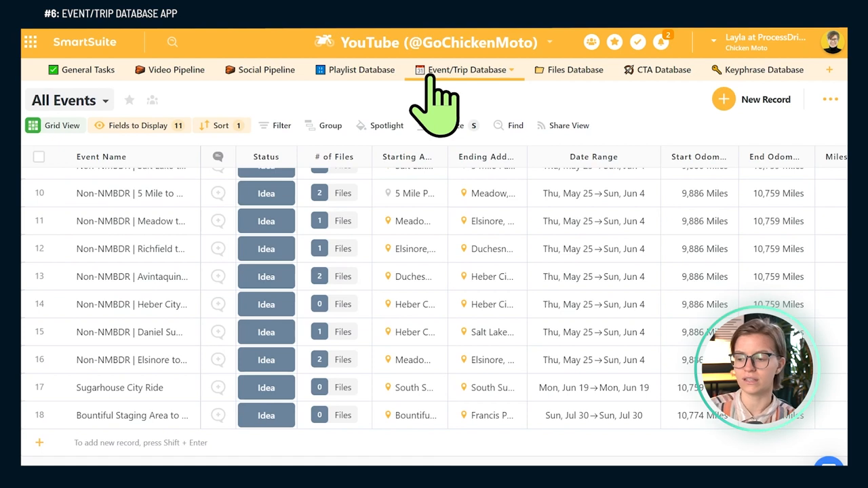Open comments for Sugarhouse City Ride
This screenshot has height=488, width=868.
(x=218, y=388)
